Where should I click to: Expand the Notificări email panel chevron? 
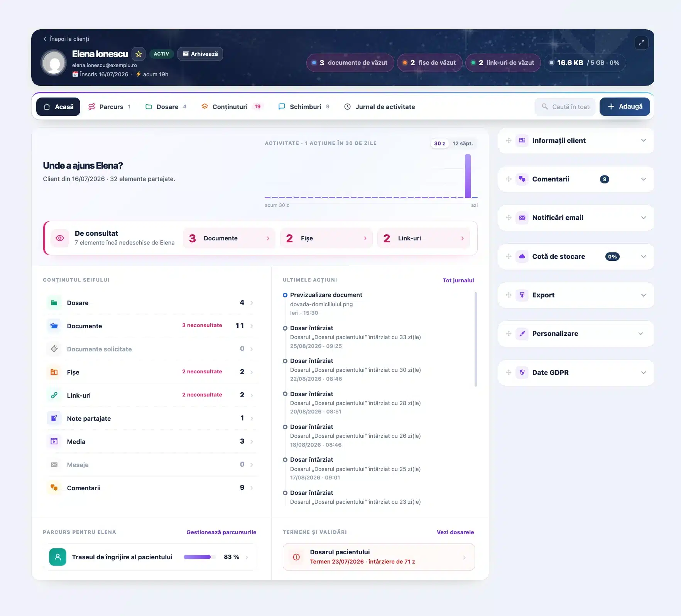pyautogui.click(x=643, y=218)
